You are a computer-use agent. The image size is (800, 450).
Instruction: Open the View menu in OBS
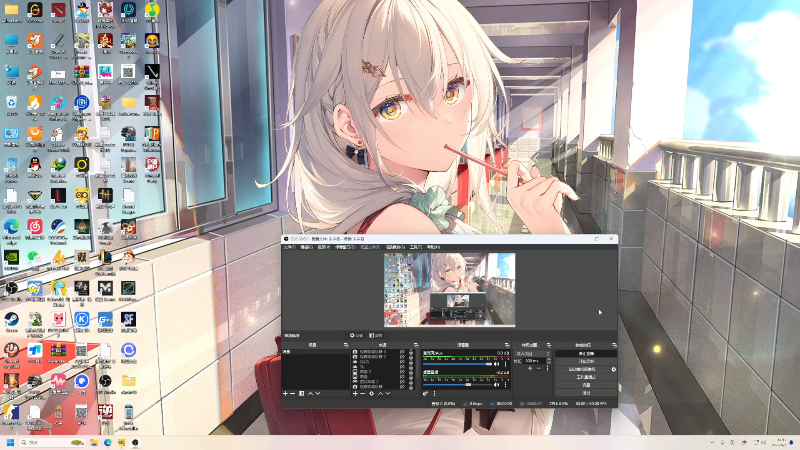pyautogui.click(x=323, y=247)
